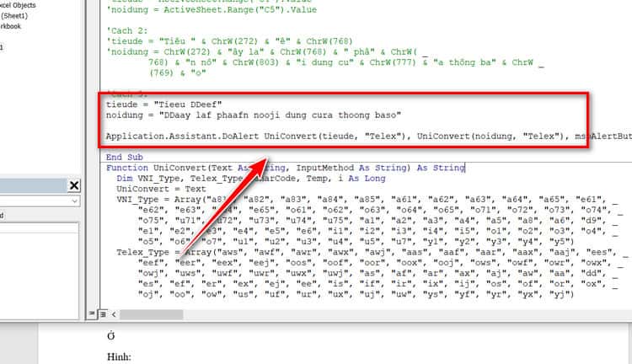Click the line starting "e1", "e2"
The image size is (632, 364).
pos(378,231)
